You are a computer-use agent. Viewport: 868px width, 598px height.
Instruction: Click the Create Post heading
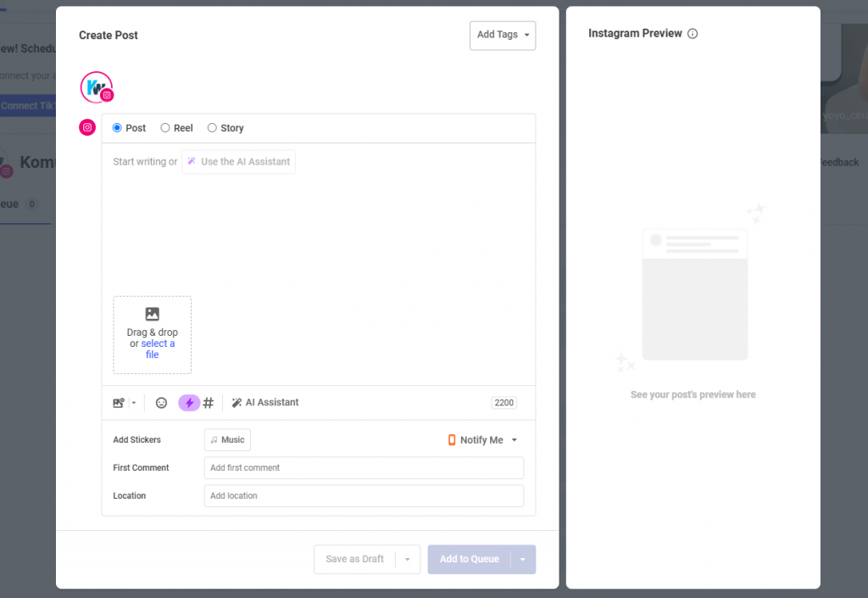108,36
